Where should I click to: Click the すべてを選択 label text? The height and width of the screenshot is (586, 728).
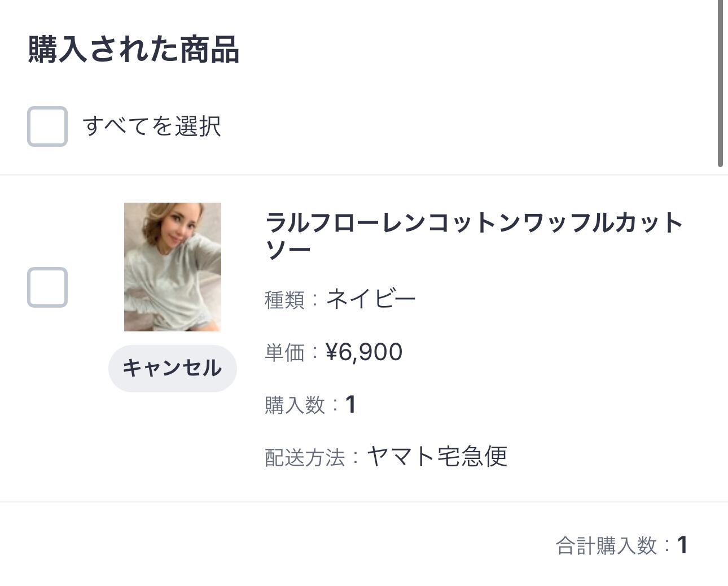[x=151, y=126]
